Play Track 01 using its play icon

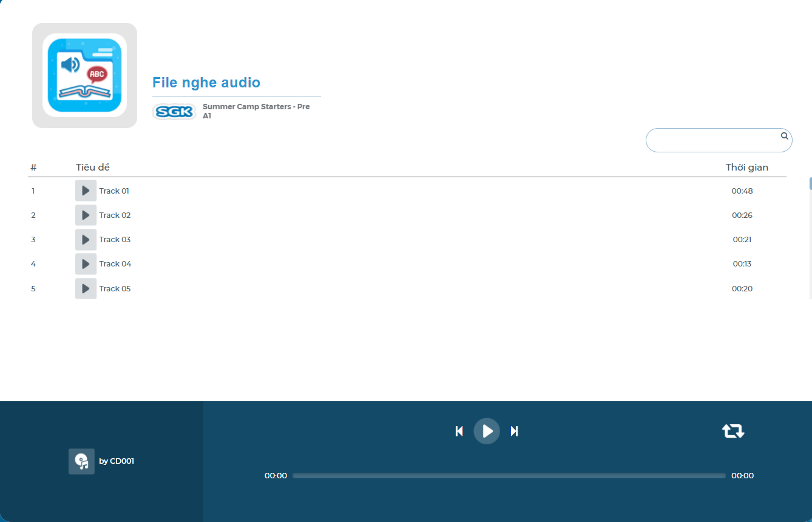click(x=86, y=190)
